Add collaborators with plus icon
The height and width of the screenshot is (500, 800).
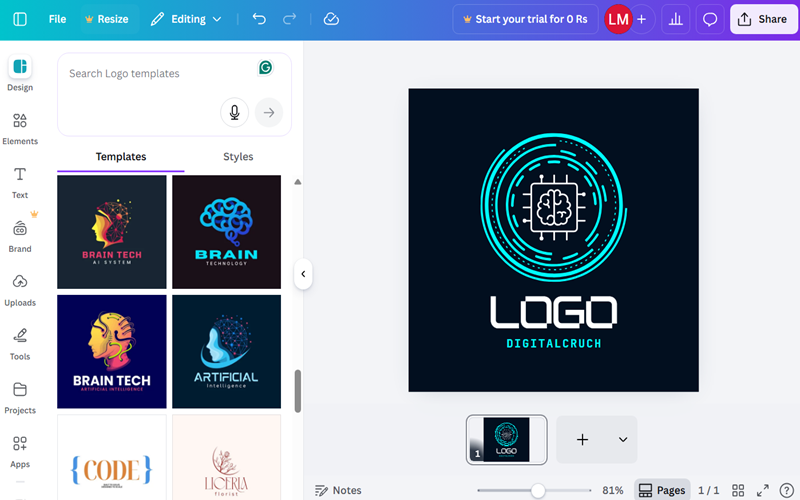(642, 19)
